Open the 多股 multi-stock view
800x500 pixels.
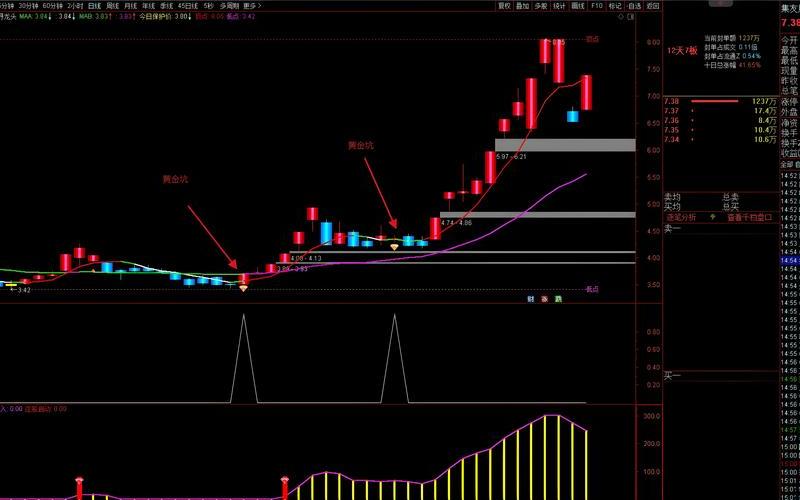pyautogui.click(x=541, y=6)
